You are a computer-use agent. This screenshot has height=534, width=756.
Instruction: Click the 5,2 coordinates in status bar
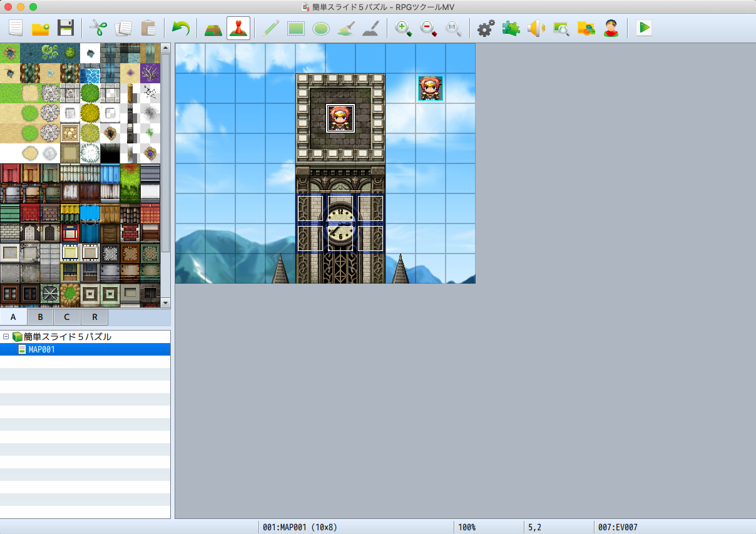(x=534, y=528)
